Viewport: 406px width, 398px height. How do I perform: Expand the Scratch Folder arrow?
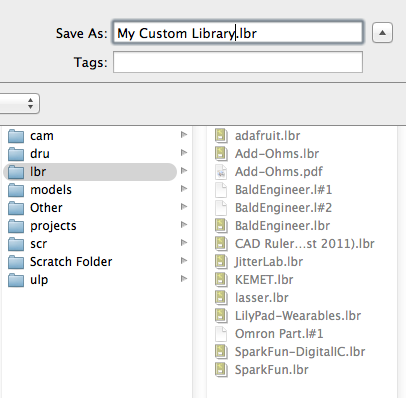click(x=184, y=261)
